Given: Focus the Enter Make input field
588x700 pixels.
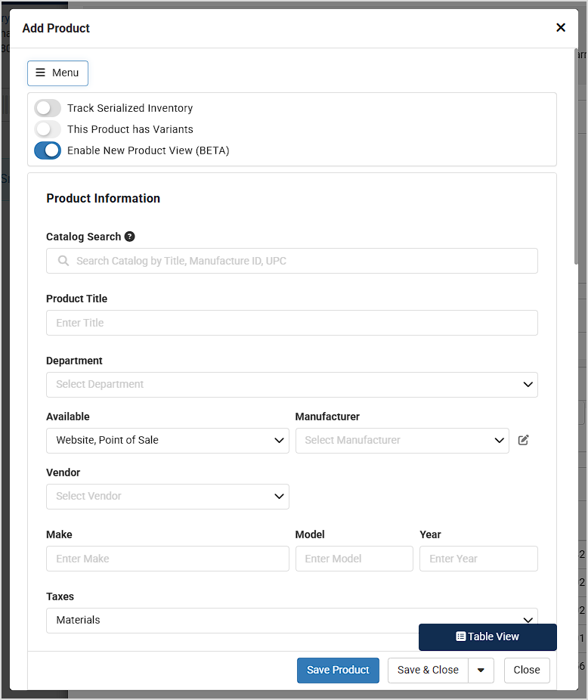Looking at the screenshot, I should (x=167, y=559).
